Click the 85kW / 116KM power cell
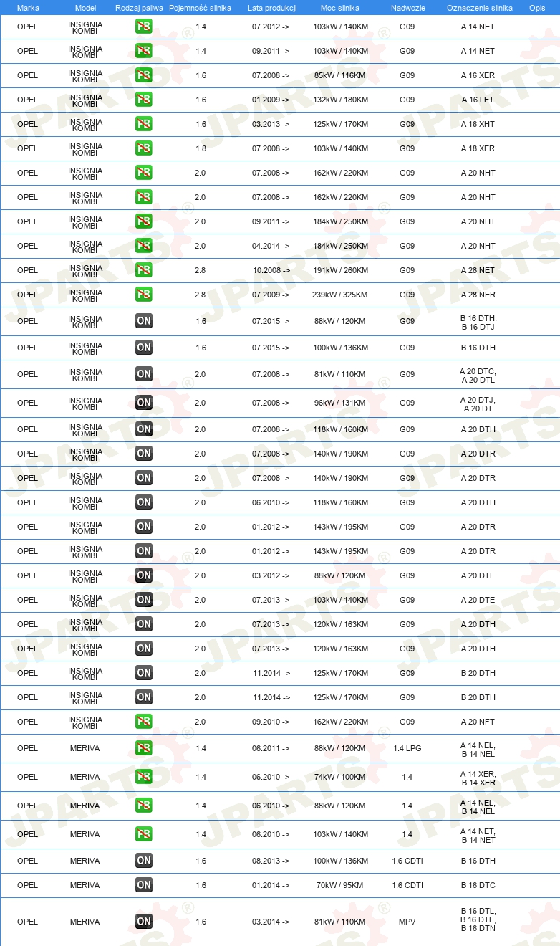This screenshot has height=946, width=560. click(x=340, y=75)
